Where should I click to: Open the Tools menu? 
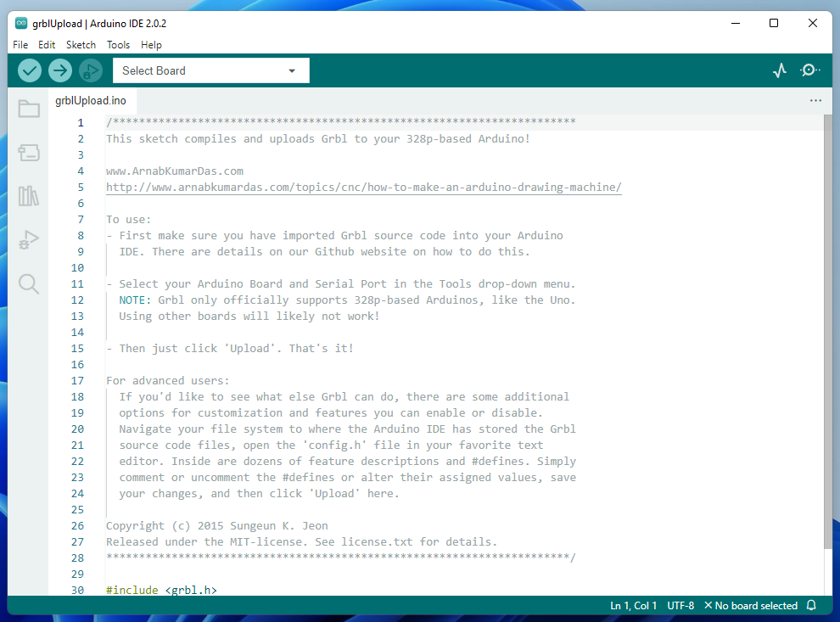118,45
